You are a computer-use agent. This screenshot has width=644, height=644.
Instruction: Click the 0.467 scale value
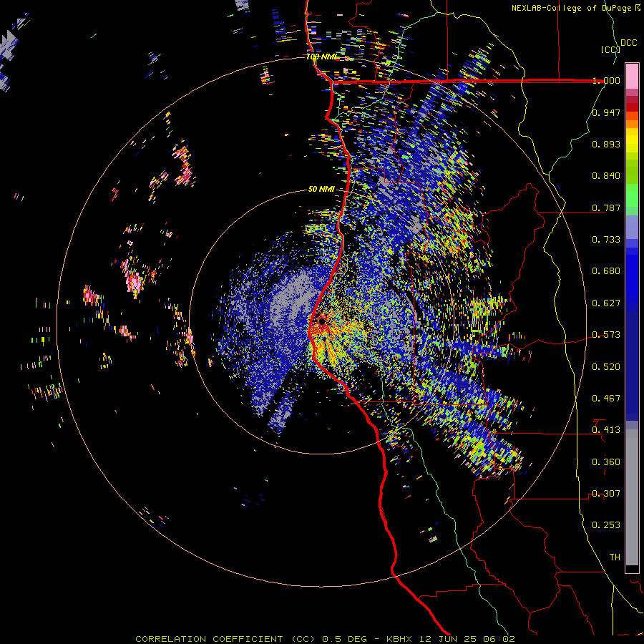pyautogui.click(x=606, y=399)
